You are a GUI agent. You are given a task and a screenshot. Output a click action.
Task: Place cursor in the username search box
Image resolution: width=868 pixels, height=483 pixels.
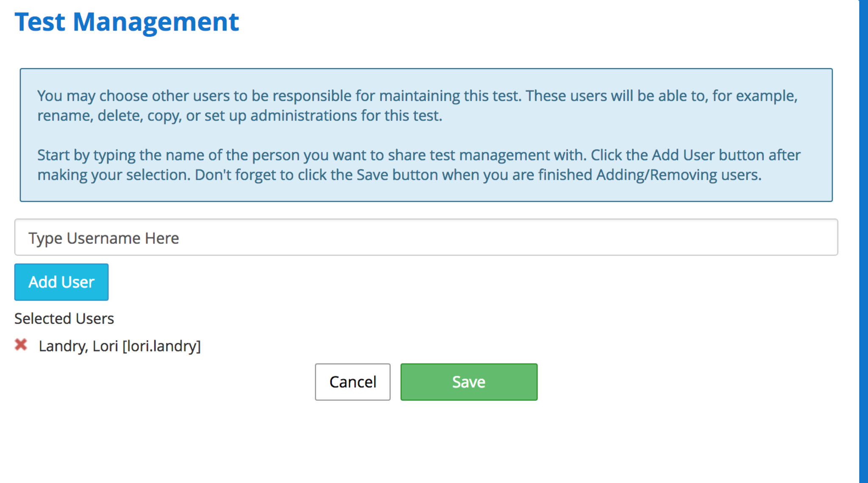[x=426, y=237]
